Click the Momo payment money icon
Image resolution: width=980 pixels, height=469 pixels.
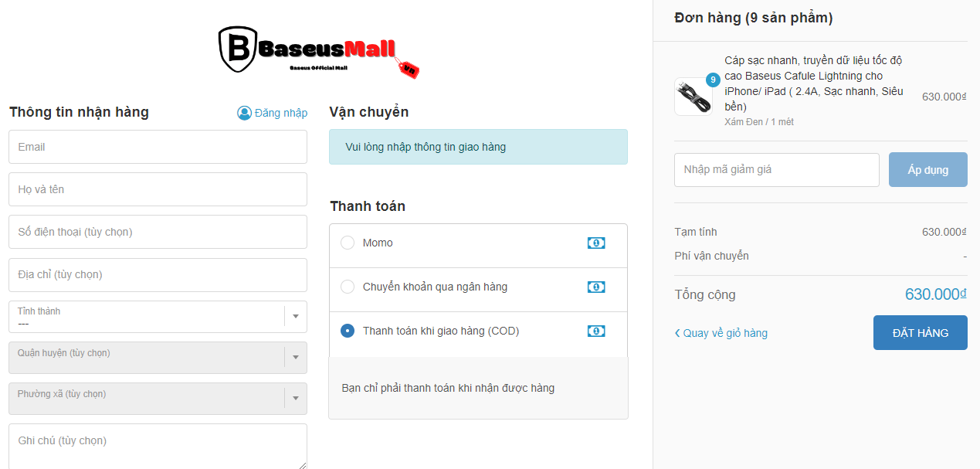(x=595, y=243)
